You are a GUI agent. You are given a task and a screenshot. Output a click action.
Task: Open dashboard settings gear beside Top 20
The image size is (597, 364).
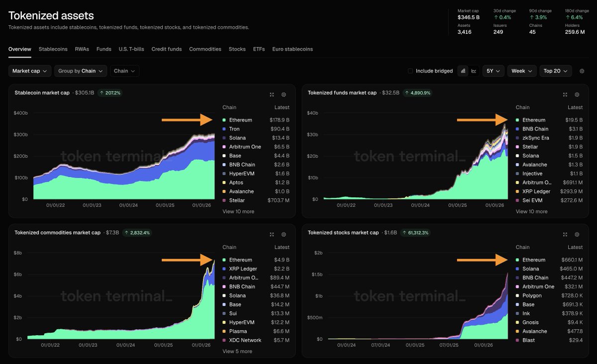click(x=582, y=71)
